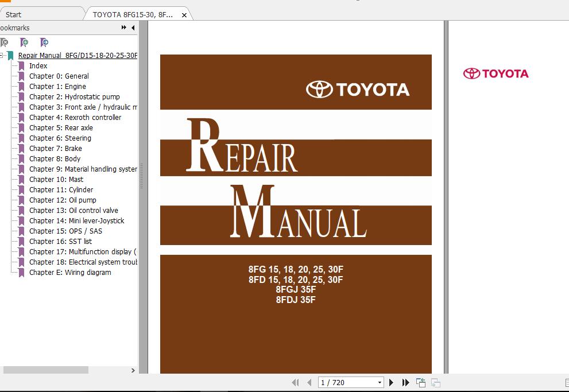Click the go to last page icon
The height and width of the screenshot is (392, 569).
[405, 382]
